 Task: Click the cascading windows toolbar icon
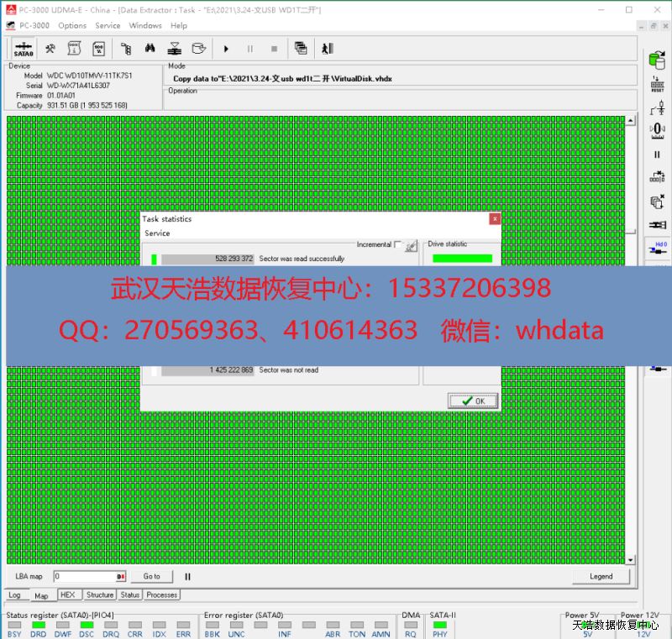coord(301,49)
